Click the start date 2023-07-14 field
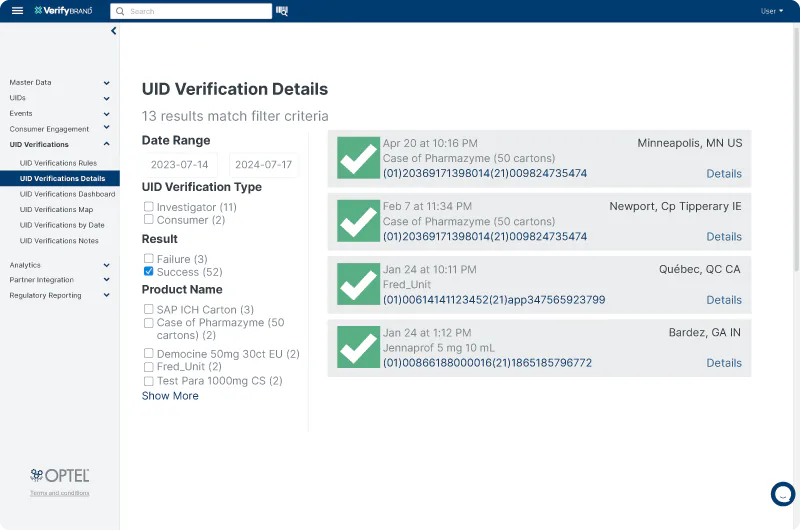 pyautogui.click(x=180, y=165)
